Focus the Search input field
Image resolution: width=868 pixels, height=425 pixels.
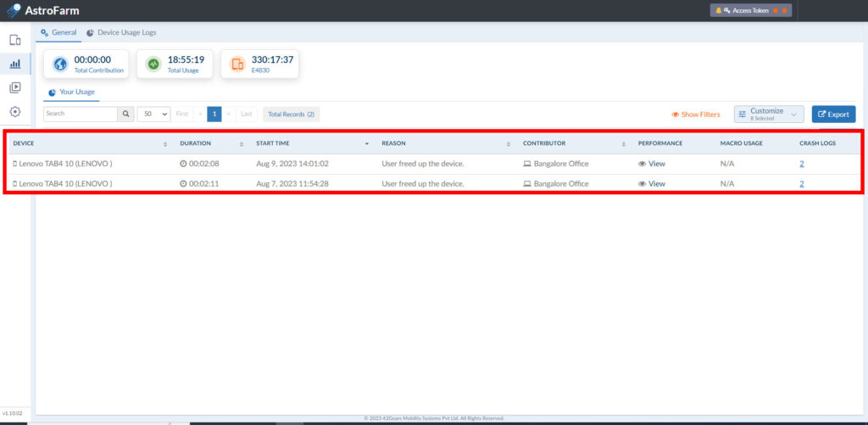[x=81, y=115]
